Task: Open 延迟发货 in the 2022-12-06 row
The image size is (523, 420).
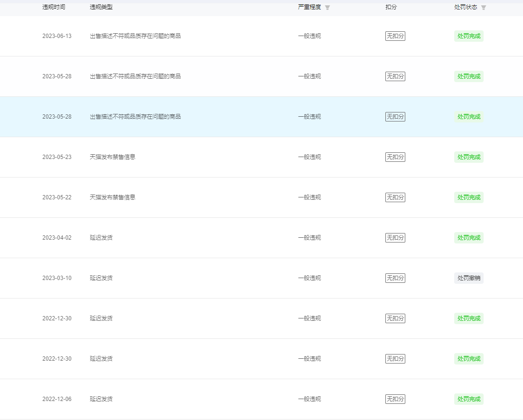Action: (x=101, y=399)
